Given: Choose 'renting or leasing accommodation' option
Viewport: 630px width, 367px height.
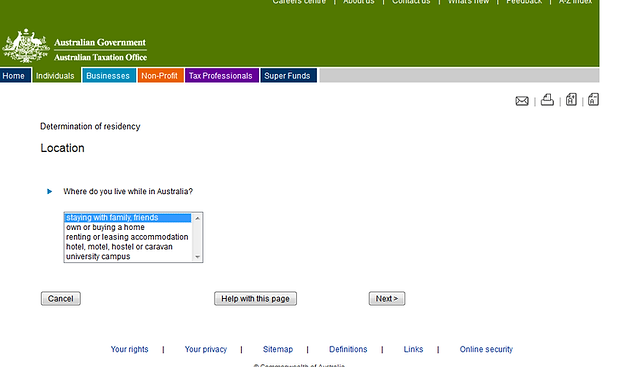Looking at the screenshot, I should click(128, 237).
